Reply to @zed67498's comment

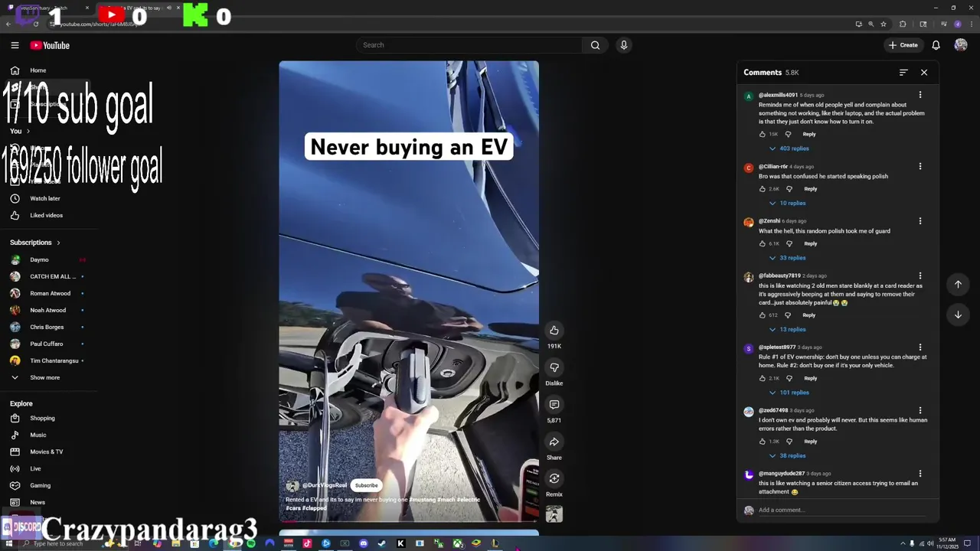(811, 442)
